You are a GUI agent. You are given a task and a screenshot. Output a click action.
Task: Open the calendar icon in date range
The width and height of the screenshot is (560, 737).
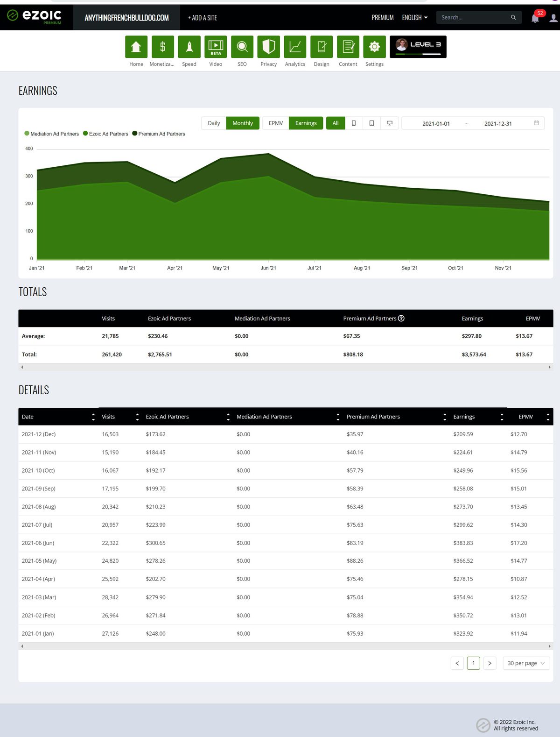(x=536, y=123)
